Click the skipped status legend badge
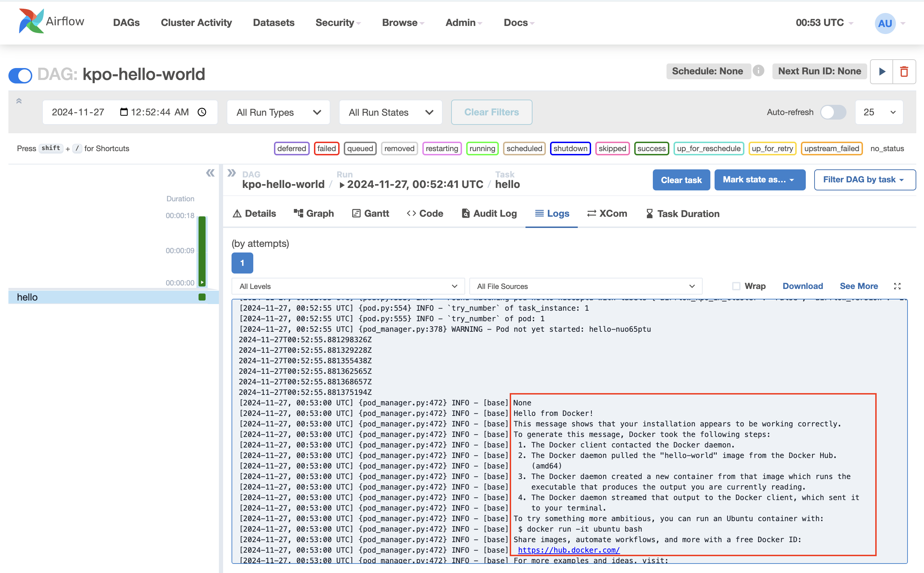The height and width of the screenshot is (573, 924). click(612, 149)
